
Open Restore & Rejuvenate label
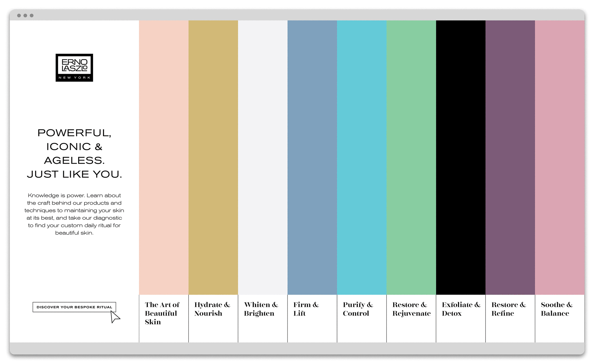[411, 309]
